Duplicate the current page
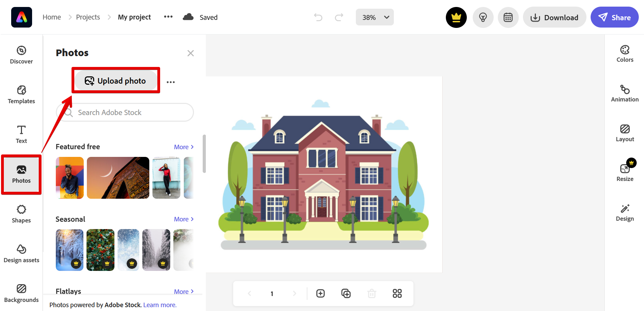This screenshot has height=311, width=644. 346,294
